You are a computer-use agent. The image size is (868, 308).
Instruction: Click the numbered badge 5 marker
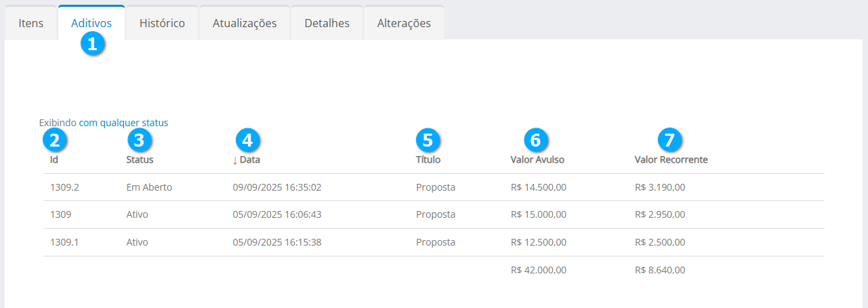428,140
